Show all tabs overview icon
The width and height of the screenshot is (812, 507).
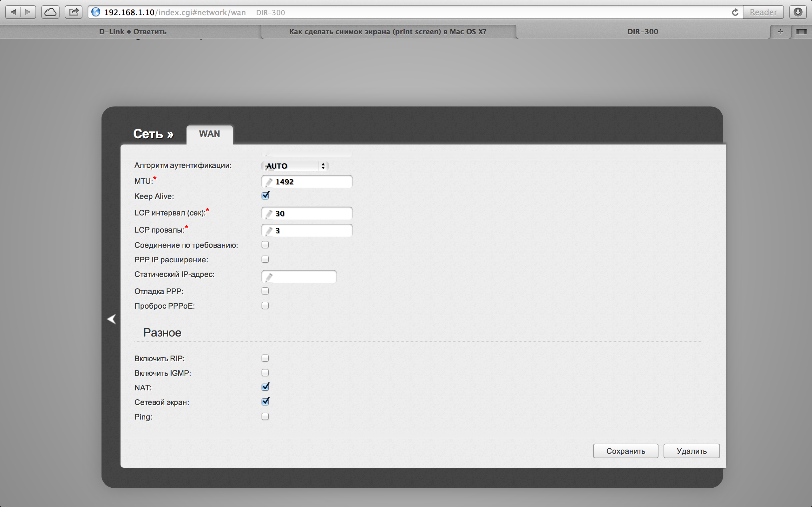point(801,31)
